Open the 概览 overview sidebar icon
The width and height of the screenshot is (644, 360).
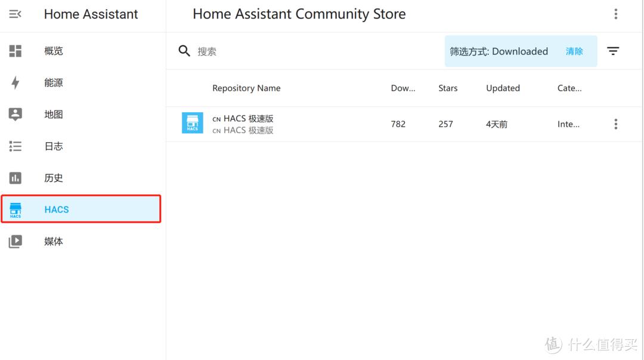coord(15,51)
